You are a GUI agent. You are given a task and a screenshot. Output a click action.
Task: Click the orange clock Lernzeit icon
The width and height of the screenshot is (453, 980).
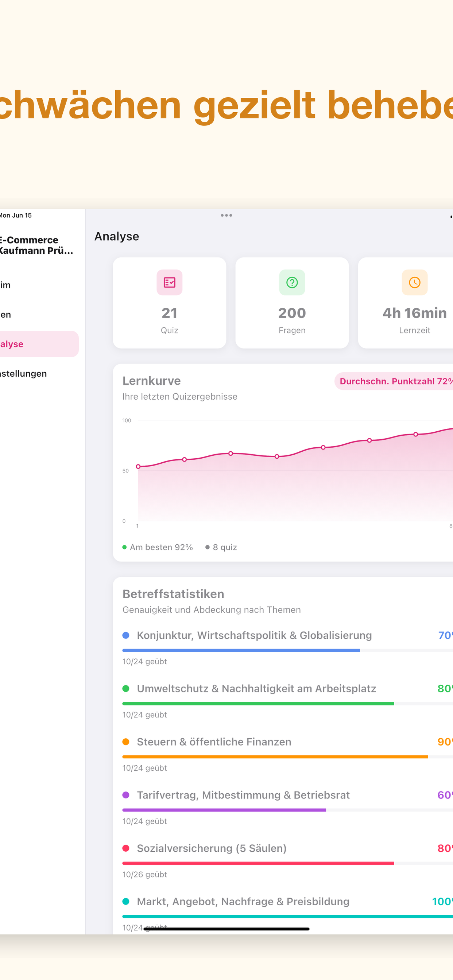click(415, 282)
